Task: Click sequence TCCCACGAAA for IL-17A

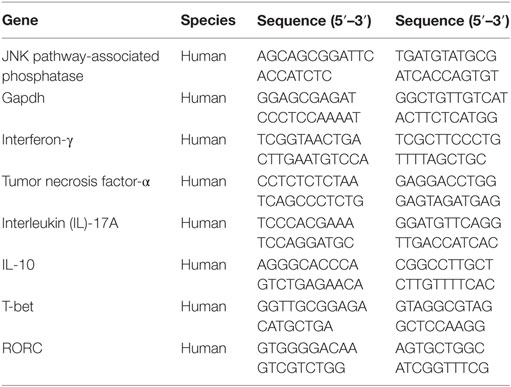Action: point(305,223)
